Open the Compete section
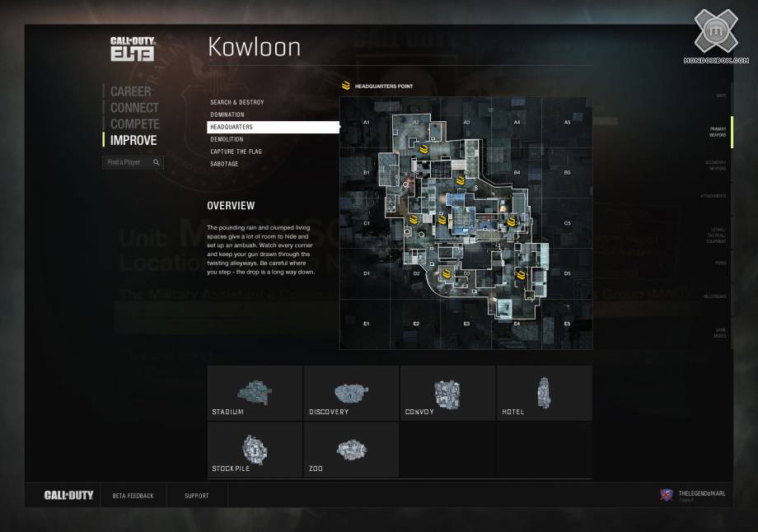 click(135, 124)
